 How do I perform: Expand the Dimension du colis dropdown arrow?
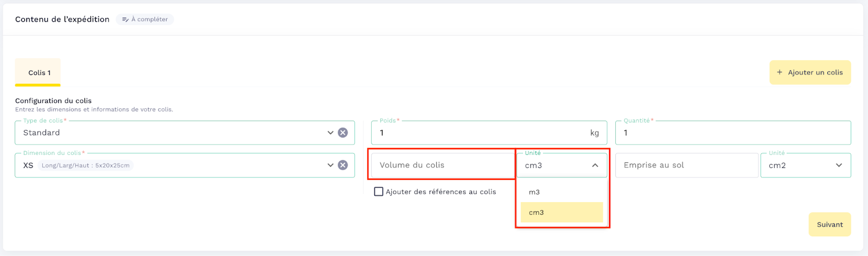[330, 165]
